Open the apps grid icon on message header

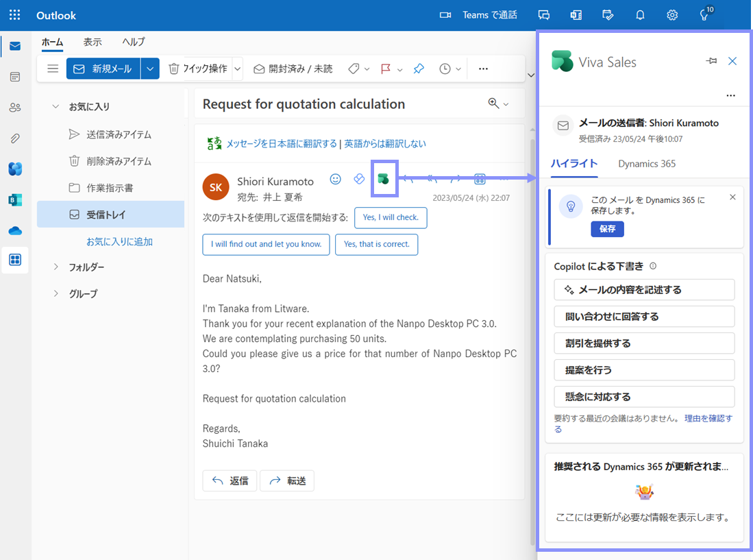pyautogui.click(x=479, y=179)
